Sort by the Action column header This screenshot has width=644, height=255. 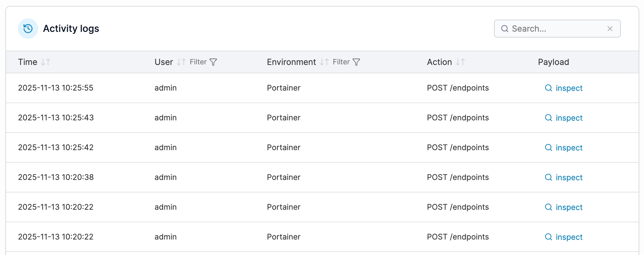(439, 62)
